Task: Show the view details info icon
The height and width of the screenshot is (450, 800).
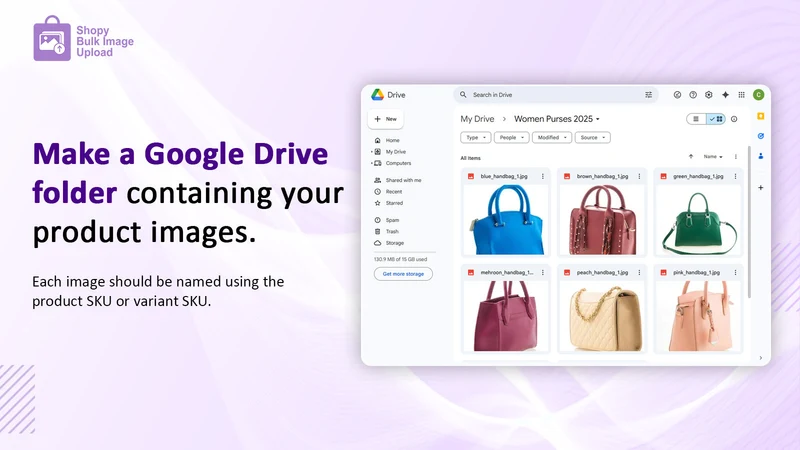Action: pos(734,119)
